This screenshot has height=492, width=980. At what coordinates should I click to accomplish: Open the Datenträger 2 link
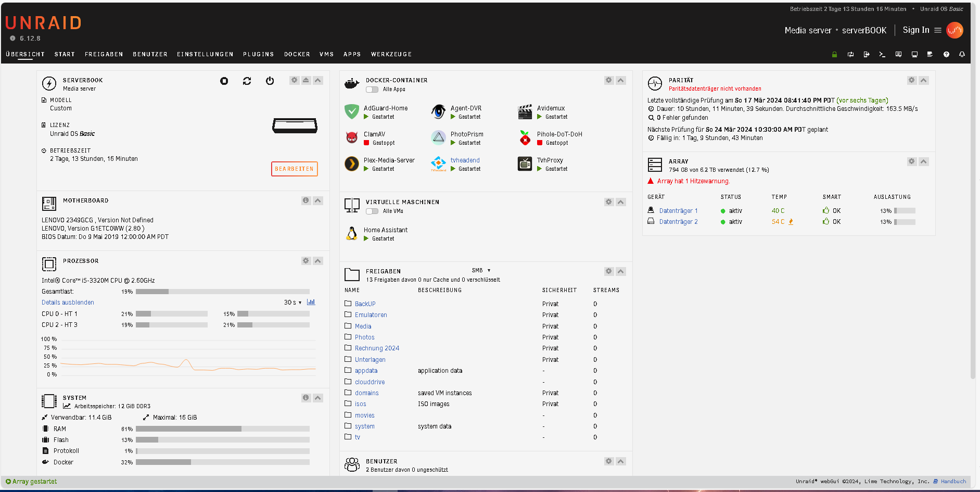pos(678,222)
